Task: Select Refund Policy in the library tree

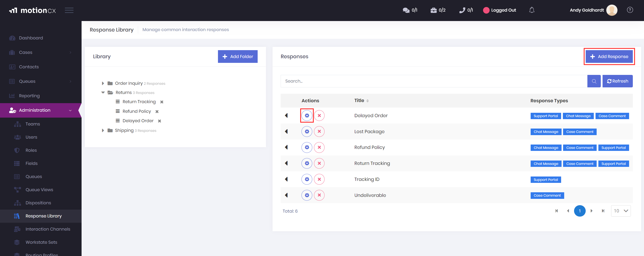Action: tap(137, 111)
